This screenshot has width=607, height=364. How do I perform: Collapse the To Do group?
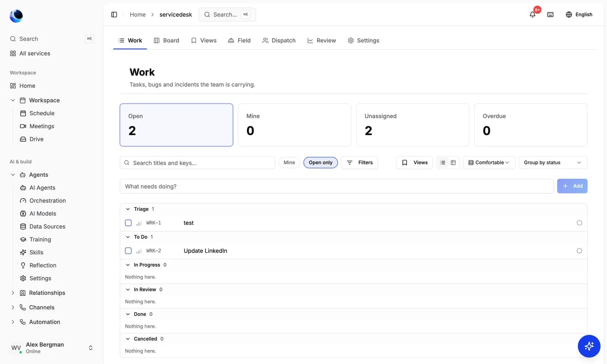(128, 237)
